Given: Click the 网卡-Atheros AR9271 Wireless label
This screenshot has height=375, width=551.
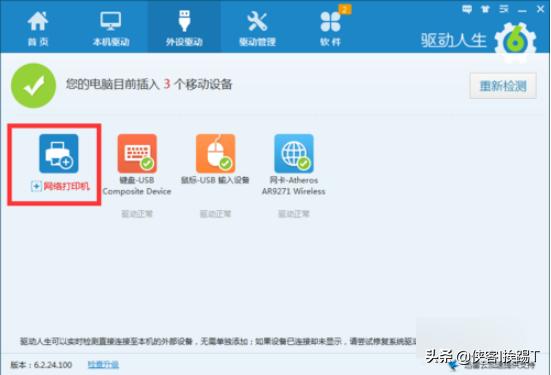Looking at the screenshot, I should coord(293,186).
